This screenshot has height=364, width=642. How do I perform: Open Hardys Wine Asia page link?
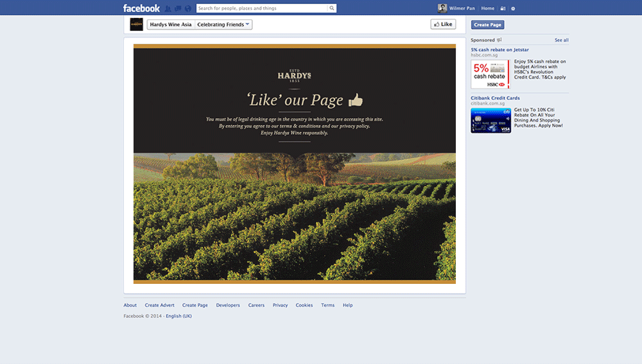171,24
